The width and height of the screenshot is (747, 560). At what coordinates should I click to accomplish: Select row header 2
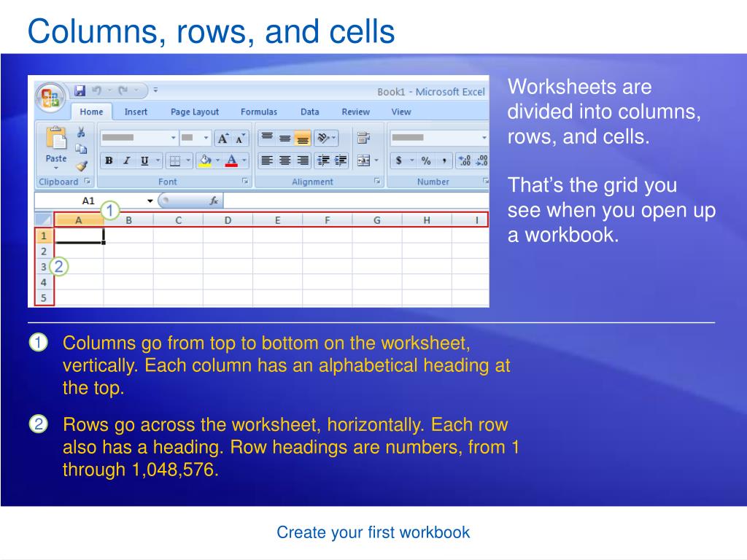click(44, 251)
